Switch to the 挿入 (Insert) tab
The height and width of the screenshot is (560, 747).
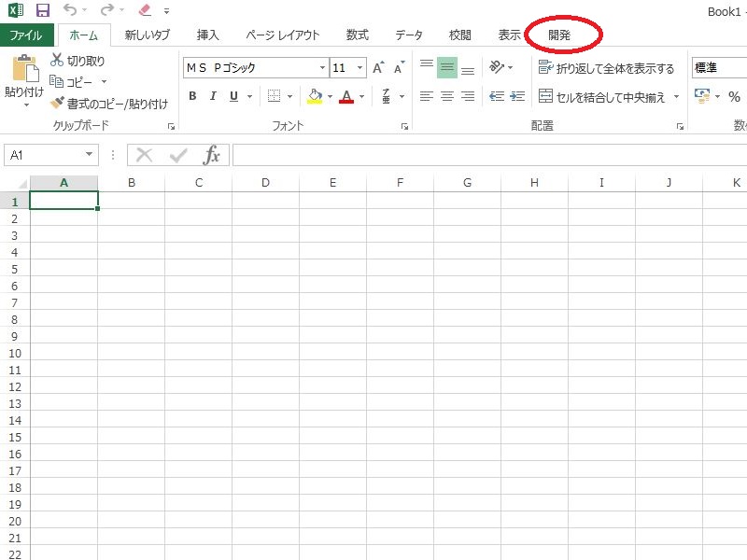pyautogui.click(x=208, y=35)
